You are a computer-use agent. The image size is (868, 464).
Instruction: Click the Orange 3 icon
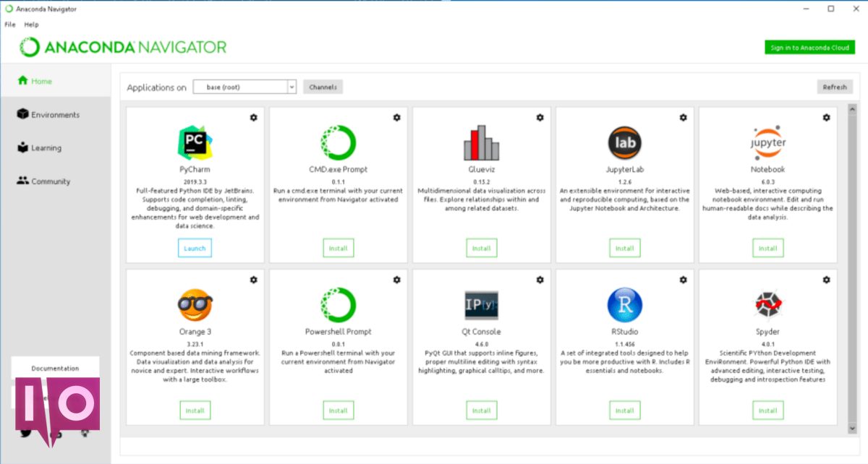click(195, 305)
